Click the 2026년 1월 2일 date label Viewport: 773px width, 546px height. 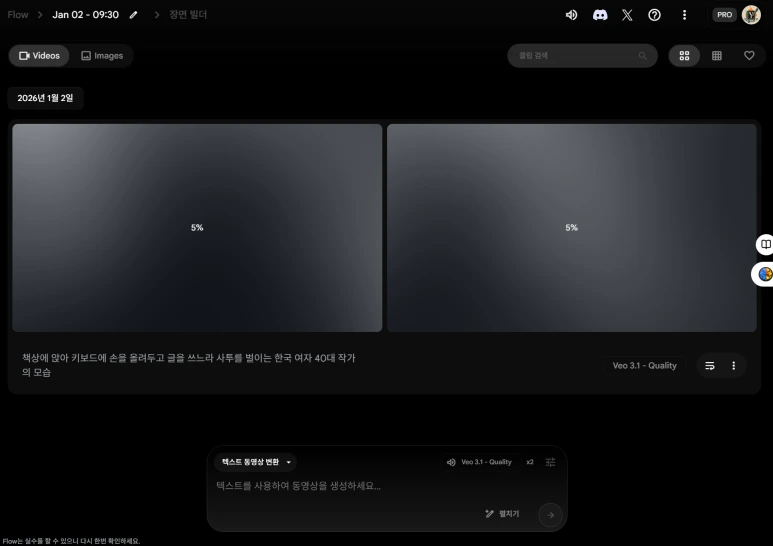(45, 98)
